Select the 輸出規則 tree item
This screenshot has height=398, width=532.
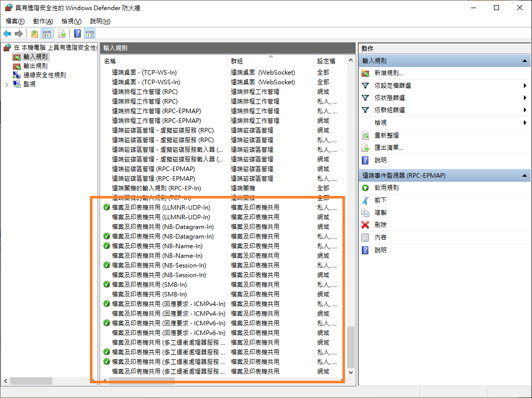35,66
